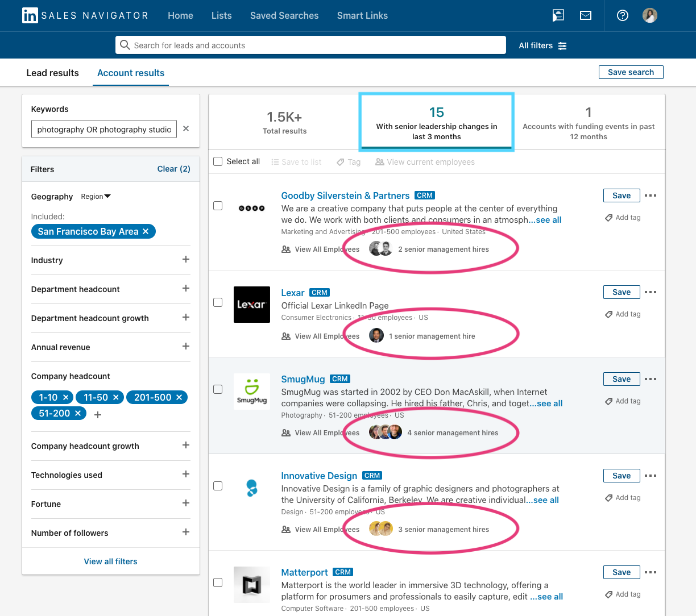Open more options for Lexar
The height and width of the screenshot is (616, 696).
coord(651,292)
